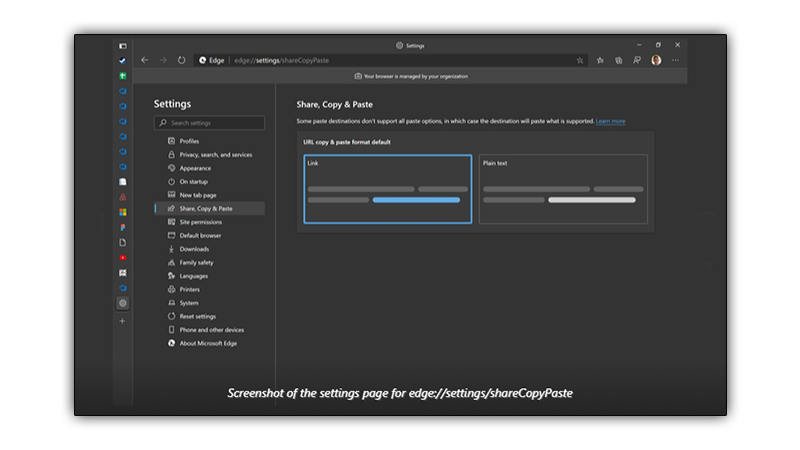This screenshot has width=800, height=450.
Task: Select Site permissions in settings menu
Action: click(x=201, y=222)
